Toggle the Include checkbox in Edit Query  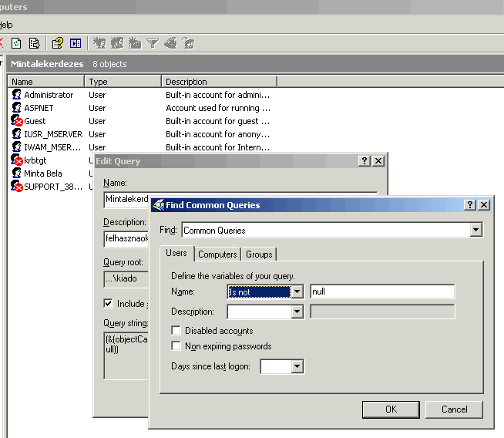pos(109,303)
